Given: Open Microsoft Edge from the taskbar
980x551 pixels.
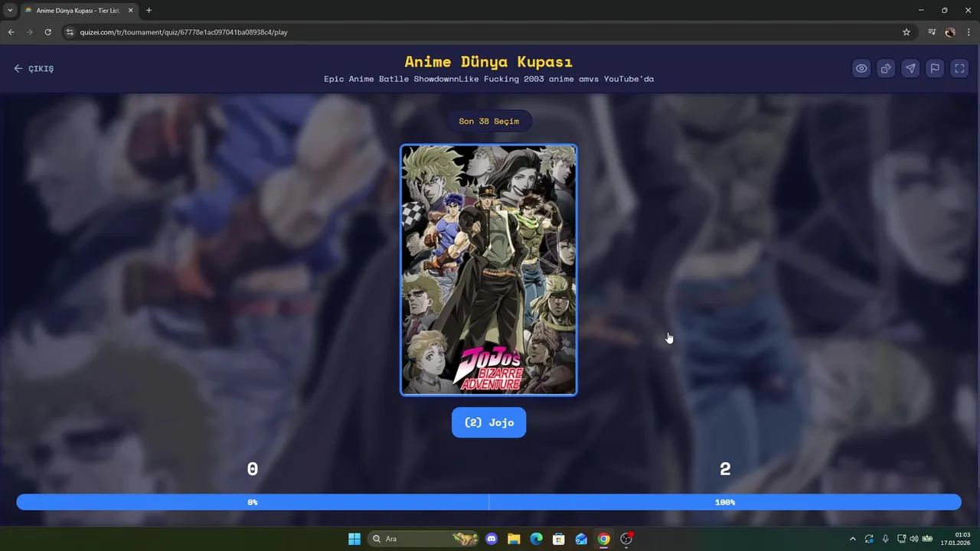Looking at the screenshot, I should pyautogui.click(x=537, y=539).
